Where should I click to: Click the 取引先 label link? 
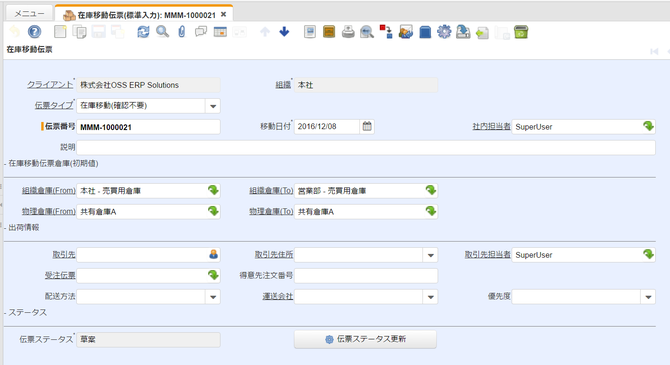click(x=64, y=255)
